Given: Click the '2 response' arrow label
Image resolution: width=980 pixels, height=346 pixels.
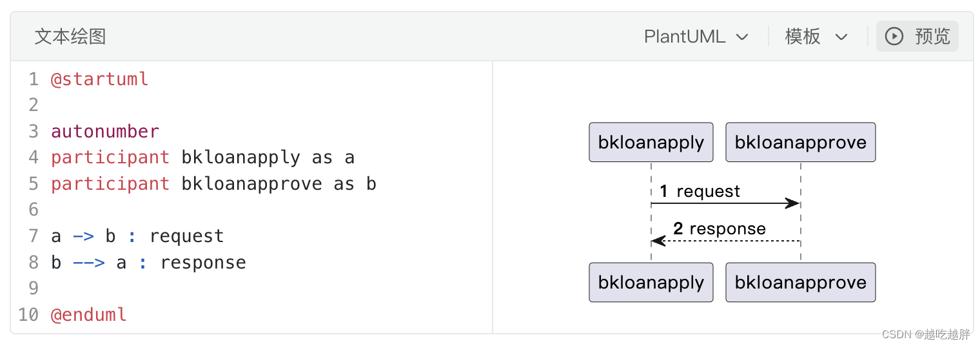Looking at the screenshot, I should (720, 229).
